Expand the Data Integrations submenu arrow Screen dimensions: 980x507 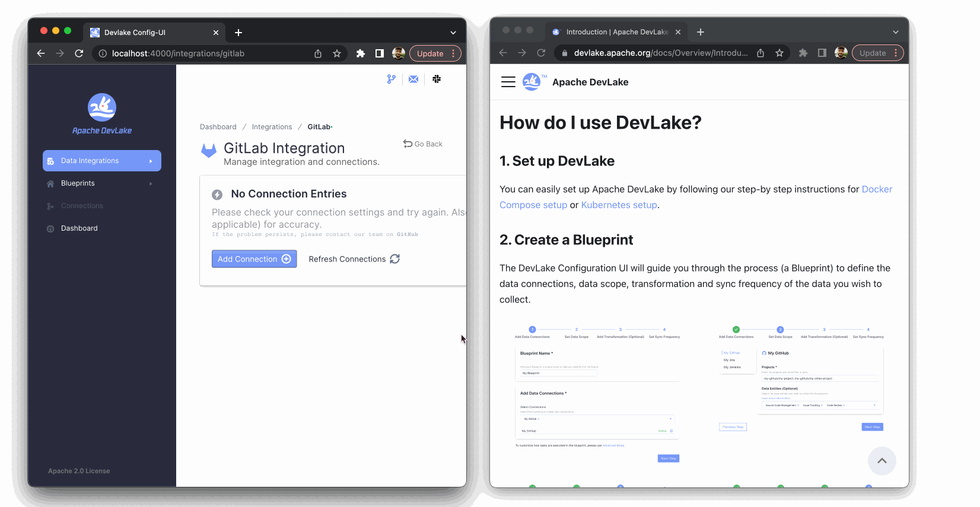(x=151, y=161)
